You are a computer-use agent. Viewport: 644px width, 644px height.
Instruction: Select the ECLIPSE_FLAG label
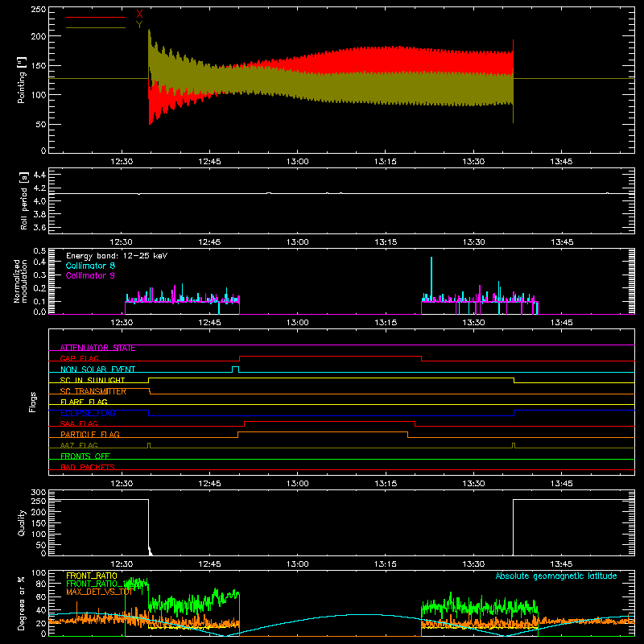(88, 413)
